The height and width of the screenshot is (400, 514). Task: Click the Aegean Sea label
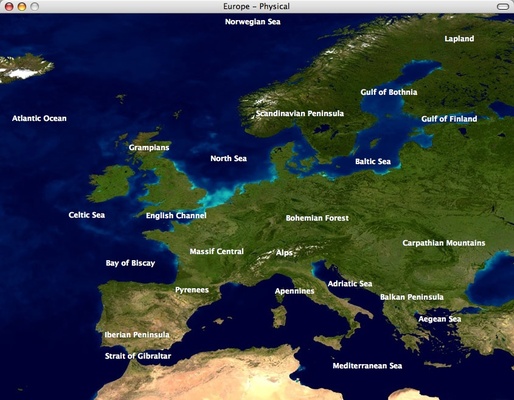click(x=440, y=319)
